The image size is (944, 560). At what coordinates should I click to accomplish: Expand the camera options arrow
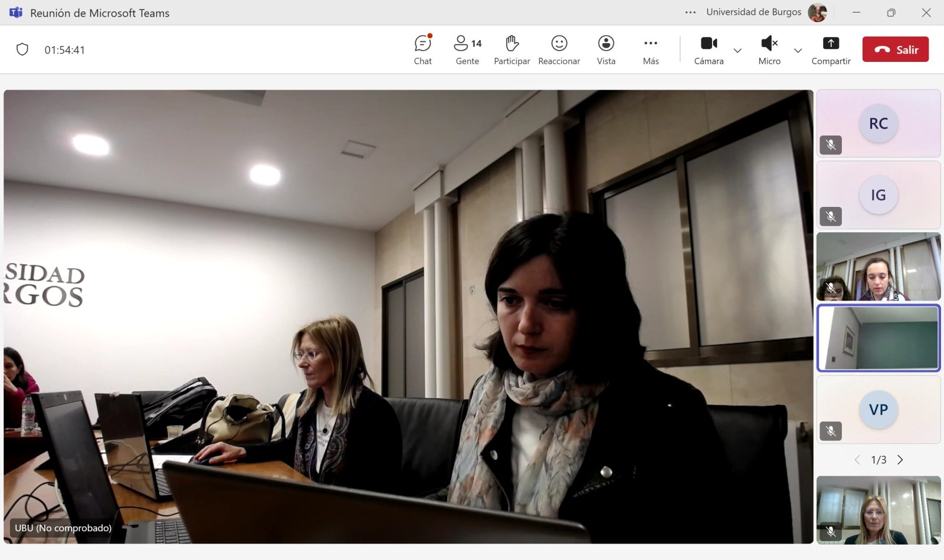737,51
